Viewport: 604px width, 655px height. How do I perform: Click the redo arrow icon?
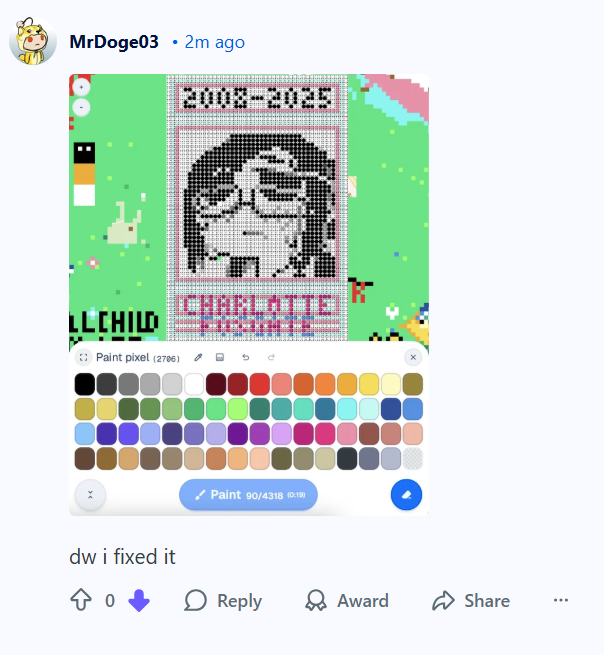[x=272, y=357]
